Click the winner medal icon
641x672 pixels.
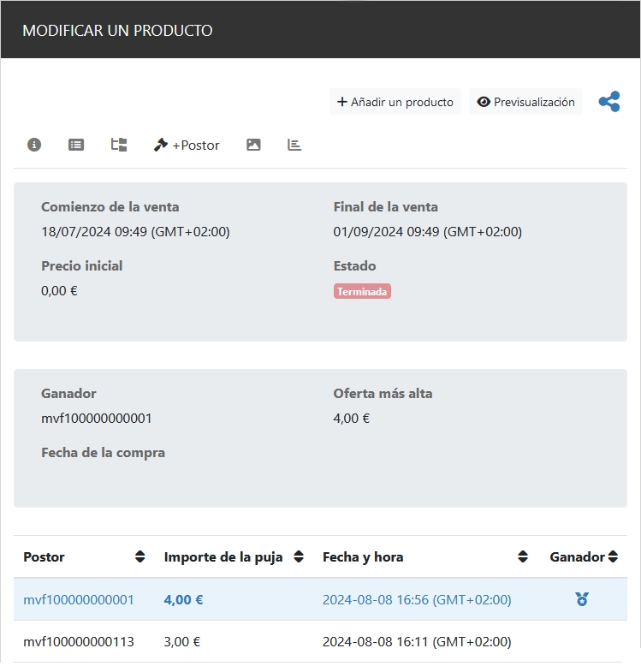[x=582, y=599]
